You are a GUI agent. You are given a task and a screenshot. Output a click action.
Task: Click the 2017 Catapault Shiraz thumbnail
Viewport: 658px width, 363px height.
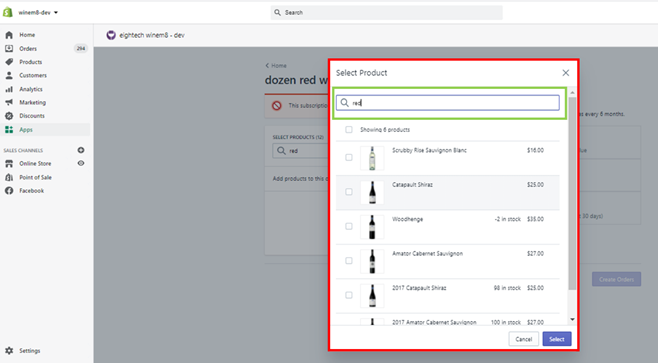[372, 296]
